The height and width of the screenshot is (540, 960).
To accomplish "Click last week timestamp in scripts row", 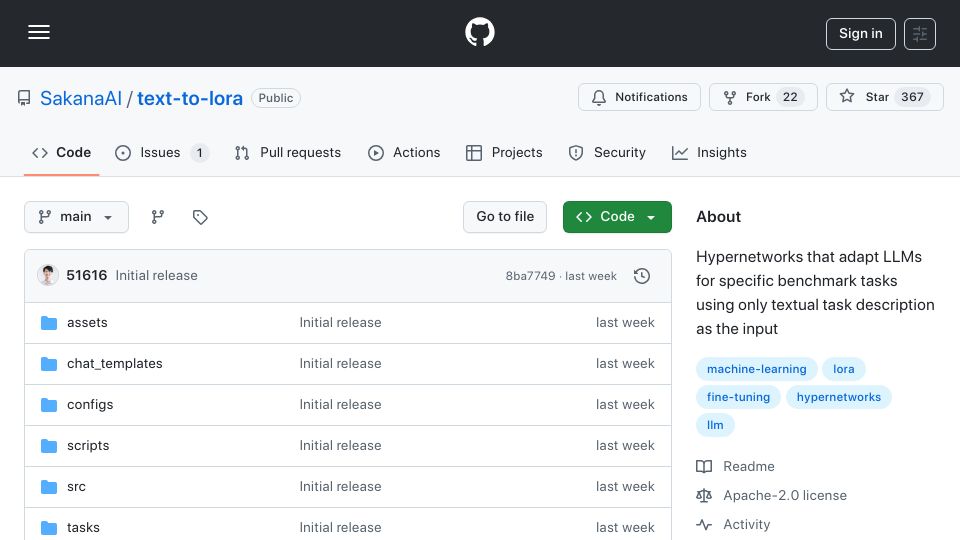I will click(625, 446).
